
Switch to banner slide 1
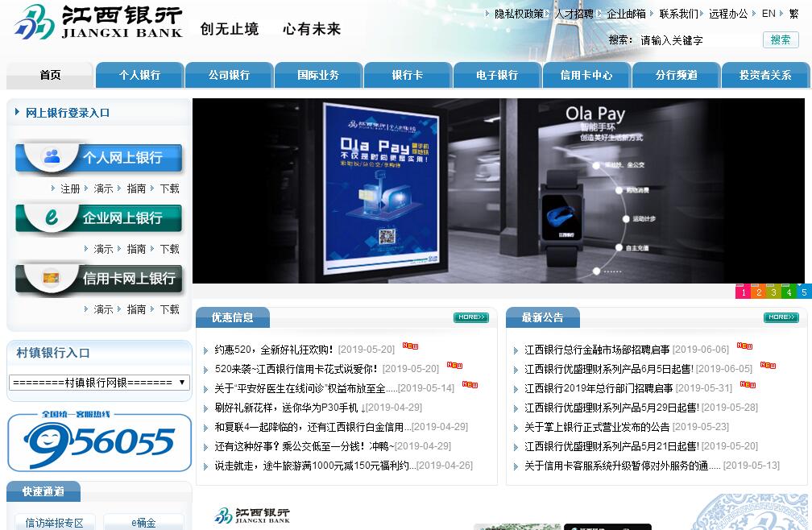[x=743, y=292]
